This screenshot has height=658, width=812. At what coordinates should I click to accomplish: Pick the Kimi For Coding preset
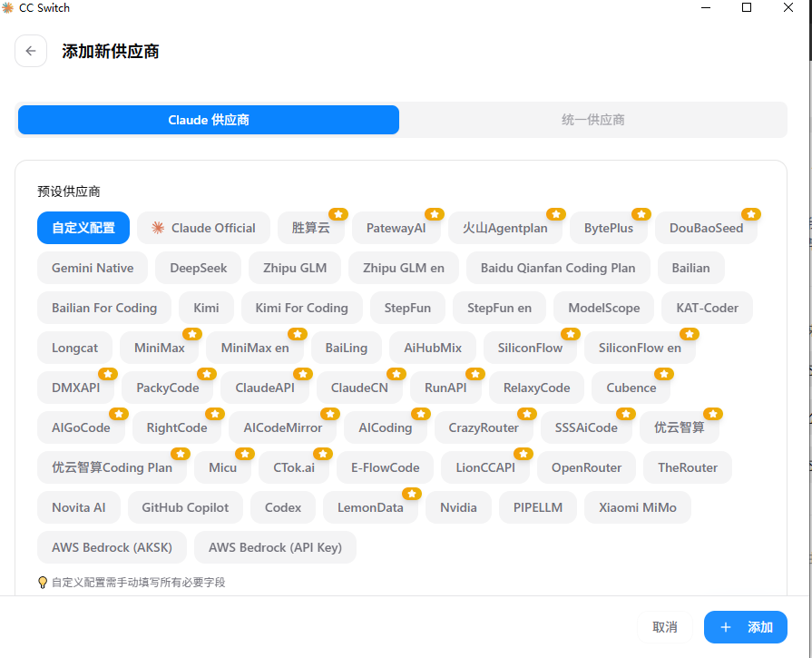301,308
